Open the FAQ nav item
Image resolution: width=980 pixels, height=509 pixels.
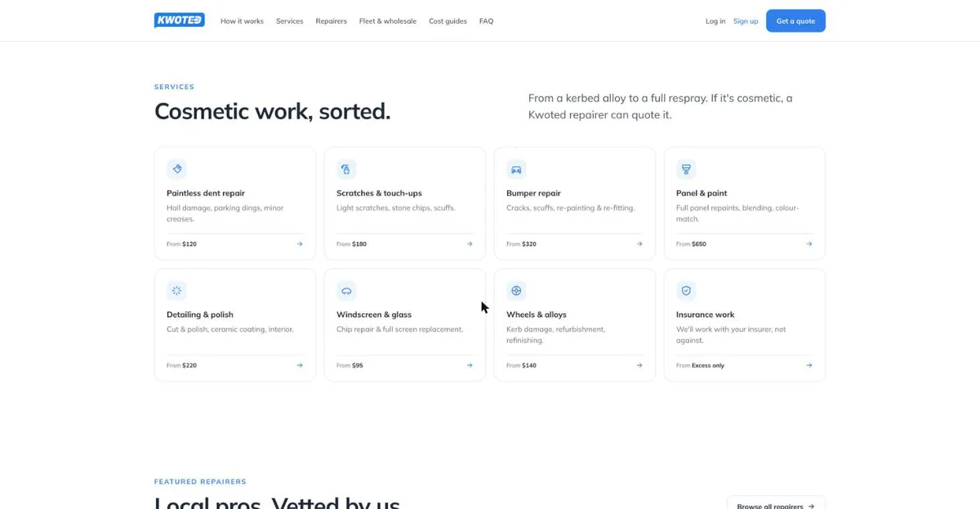point(486,21)
